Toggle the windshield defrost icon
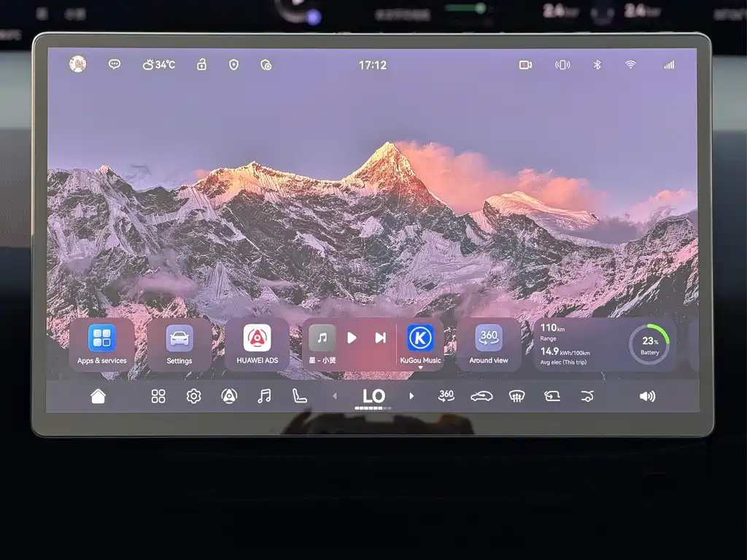Screen dimensions: 747x560 (517, 396)
